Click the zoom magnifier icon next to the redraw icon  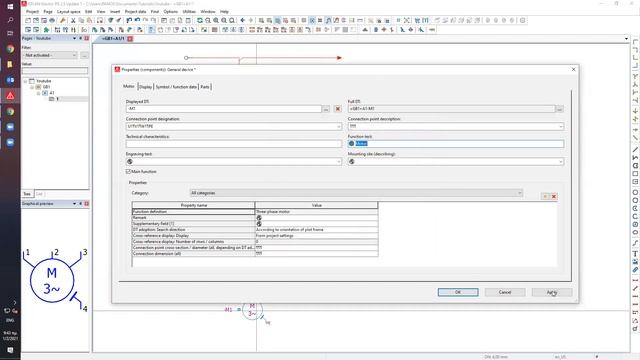point(208,20)
